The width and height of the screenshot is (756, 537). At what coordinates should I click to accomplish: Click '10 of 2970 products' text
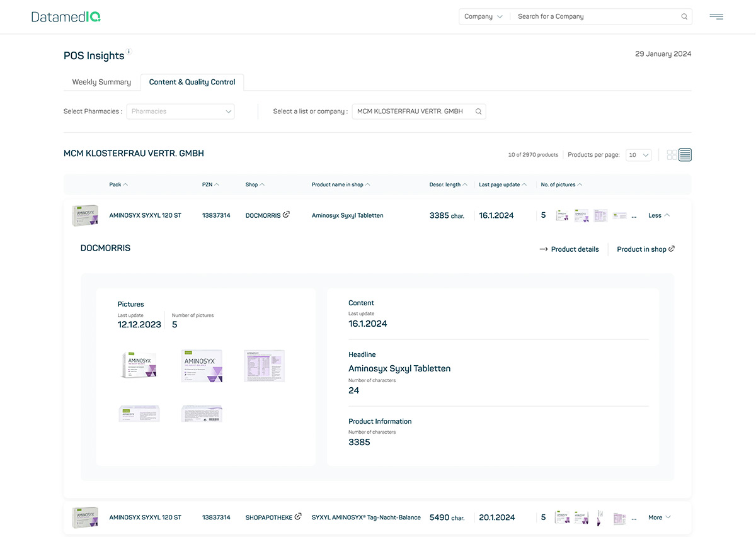[533, 155]
